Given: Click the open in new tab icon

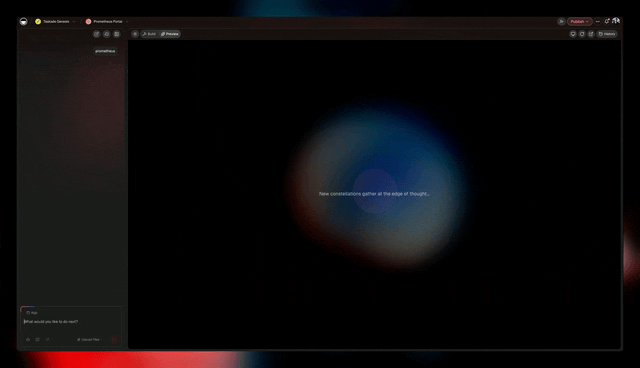Looking at the screenshot, I should [591, 34].
